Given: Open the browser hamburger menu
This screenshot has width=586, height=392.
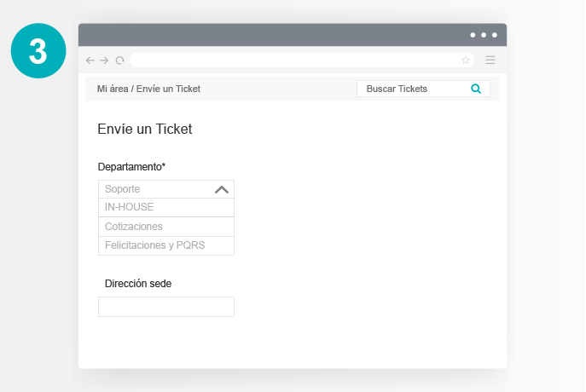Looking at the screenshot, I should pyautogui.click(x=490, y=61).
